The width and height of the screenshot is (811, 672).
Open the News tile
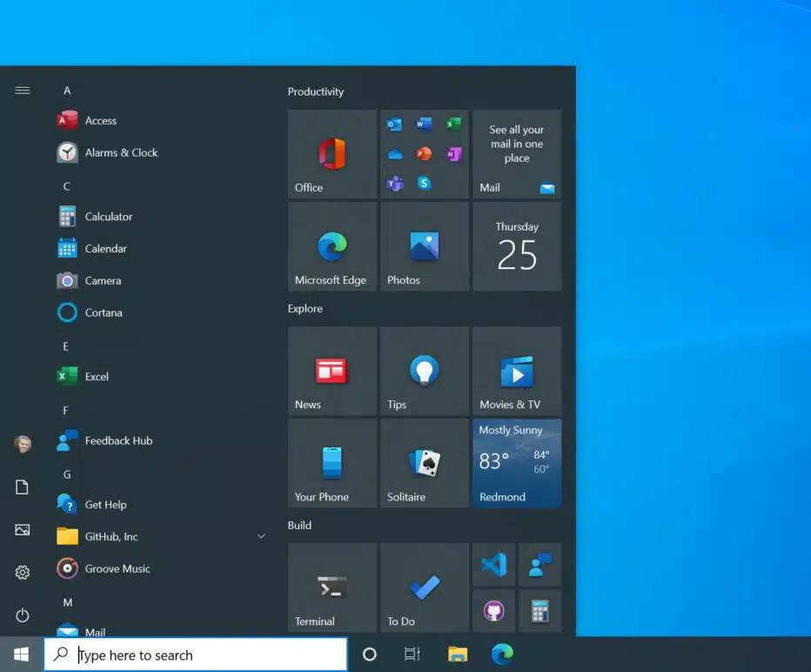[x=332, y=371]
